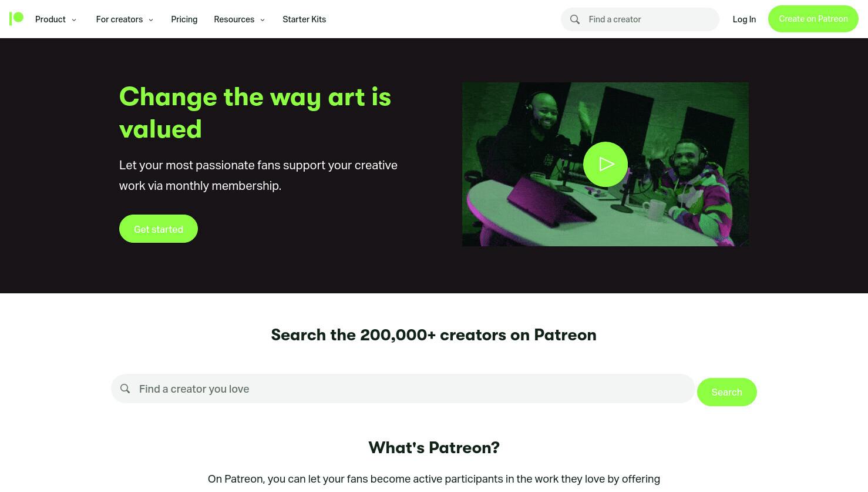This screenshot has width=868, height=492.
Task: Click the For creators menu label
Action: (119, 19)
